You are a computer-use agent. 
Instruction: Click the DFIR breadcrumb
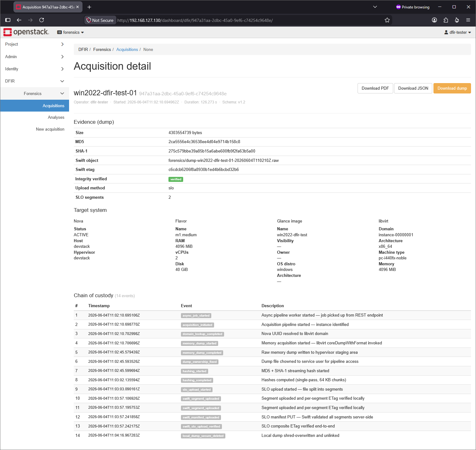tap(83, 49)
